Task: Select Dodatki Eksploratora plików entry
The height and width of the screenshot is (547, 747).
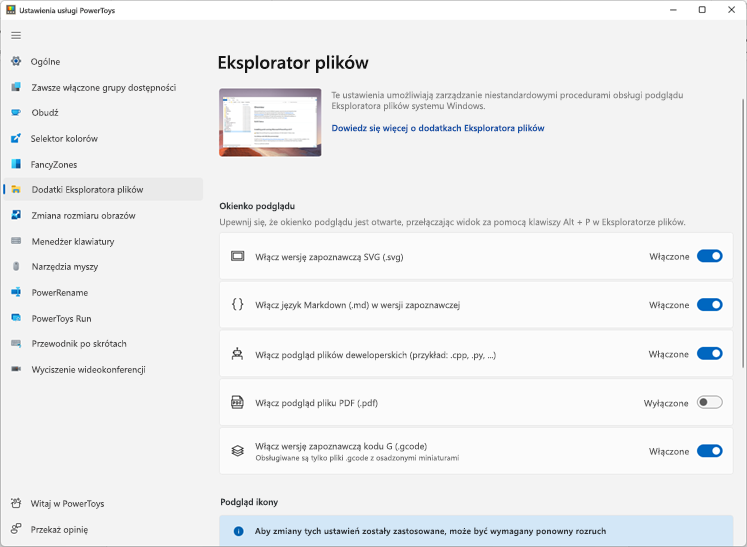Action: click(x=103, y=190)
